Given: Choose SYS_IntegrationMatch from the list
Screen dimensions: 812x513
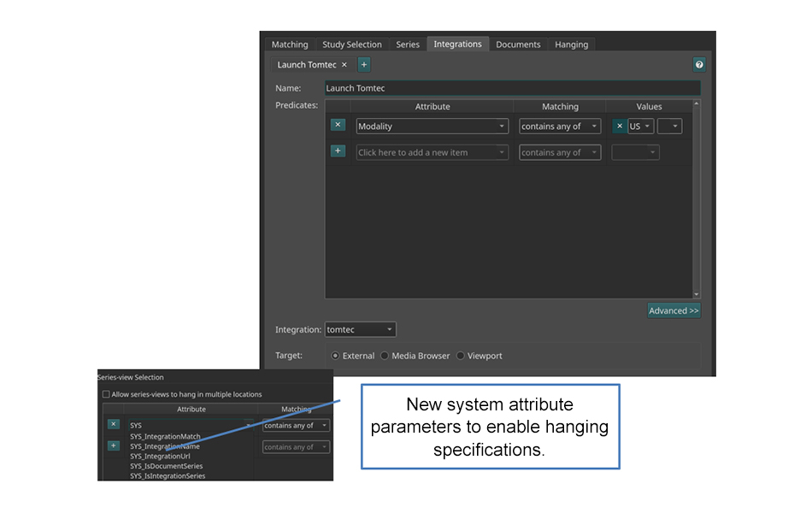Looking at the screenshot, I should [165, 436].
